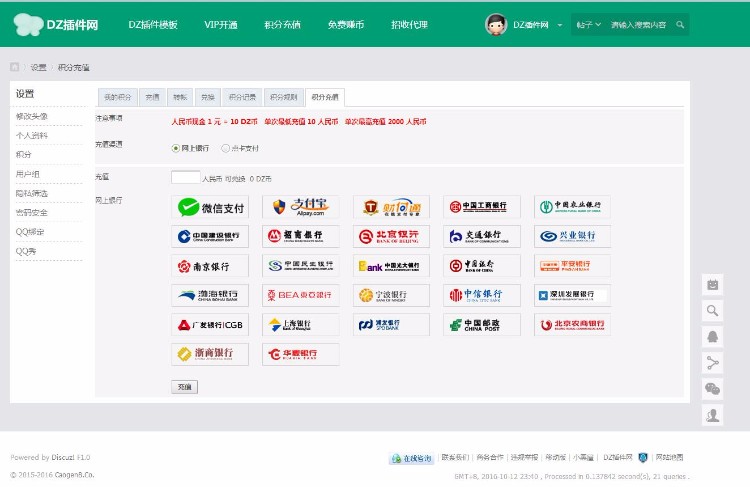Click the recharge amount input field

coord(186,177)
